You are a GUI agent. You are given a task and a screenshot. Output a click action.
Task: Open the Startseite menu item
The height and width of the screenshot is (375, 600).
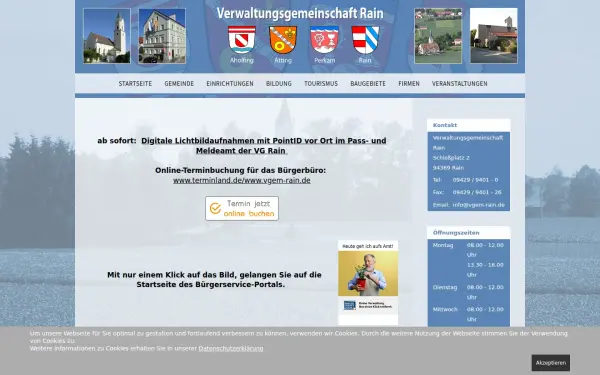[x=135, y=83]
